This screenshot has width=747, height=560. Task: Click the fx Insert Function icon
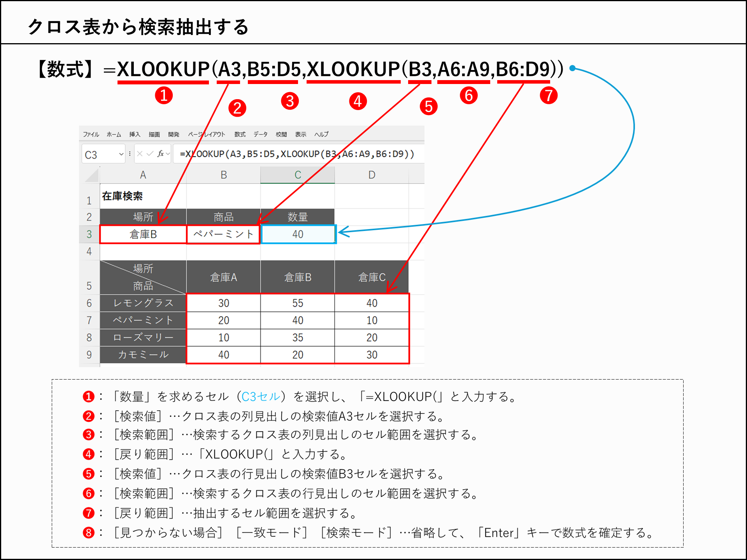[x=161, y=153]
